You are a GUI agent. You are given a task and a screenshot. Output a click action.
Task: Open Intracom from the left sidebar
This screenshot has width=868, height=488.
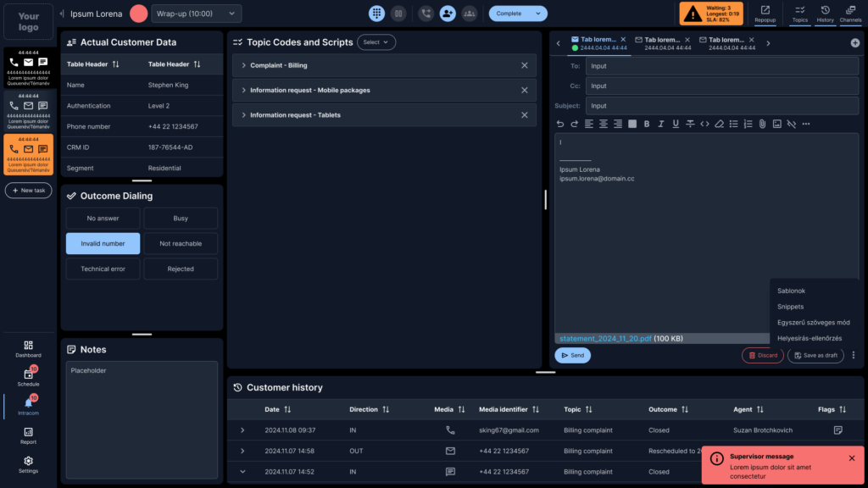(28, 406)
